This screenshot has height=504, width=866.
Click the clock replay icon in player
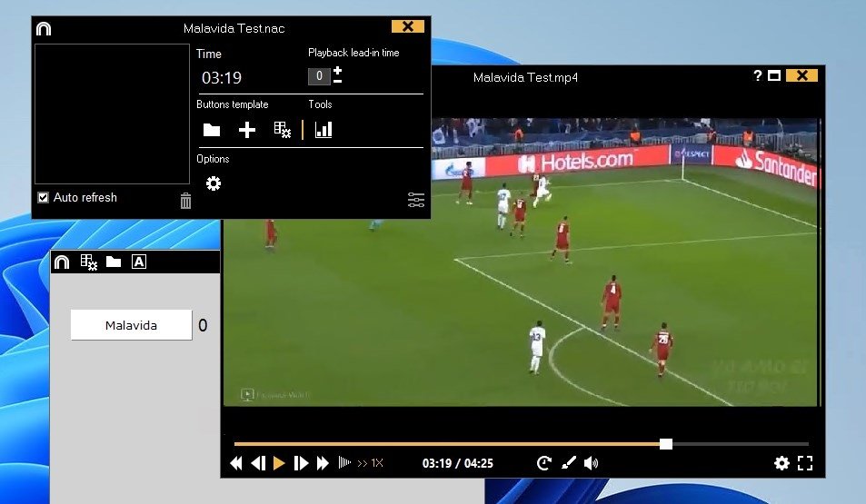[544, 463]
